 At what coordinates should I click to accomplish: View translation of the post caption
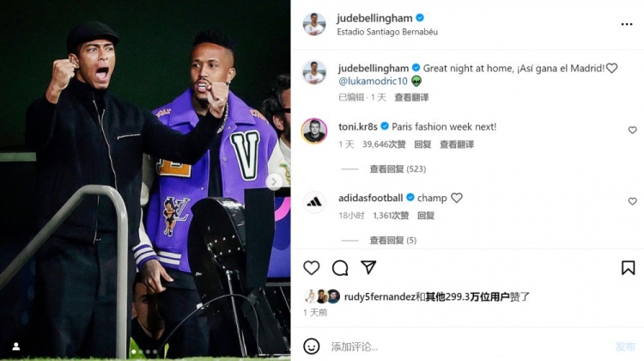[411, 97]
